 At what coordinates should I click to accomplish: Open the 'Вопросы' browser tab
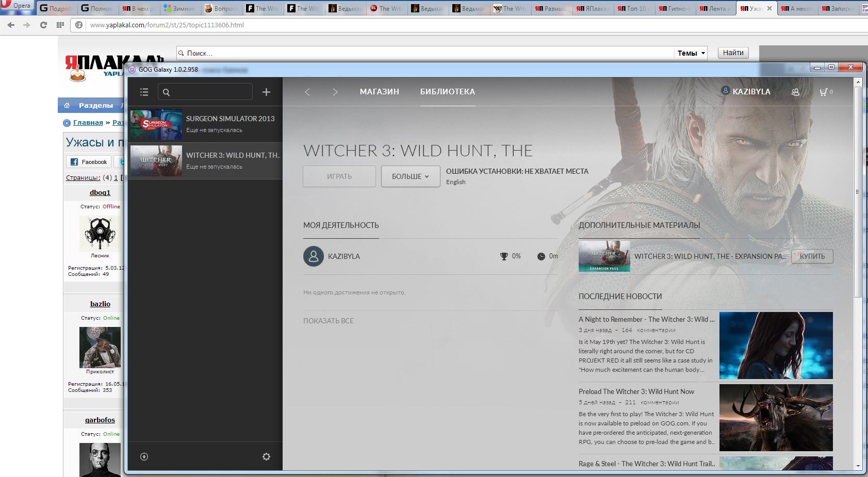[x=221, y=8]
